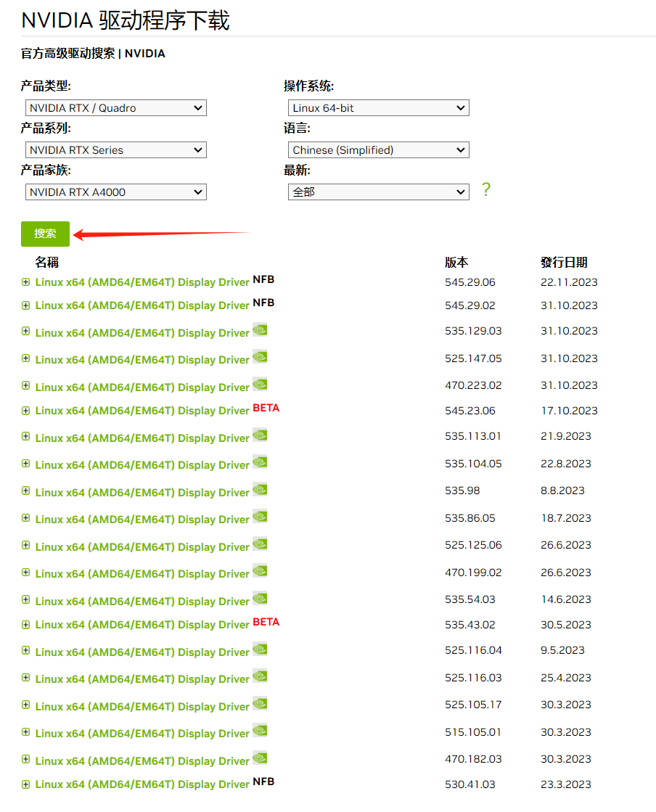Expand the plus icon for BETA driver 545.23.06
This screenshot has width=656, height=812.
coord(26,411)
